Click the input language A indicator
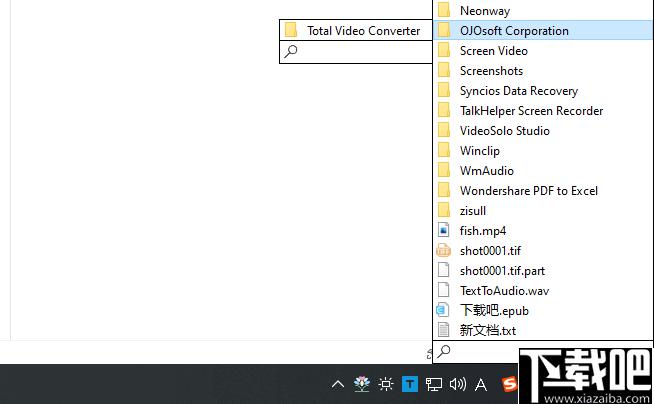 pos(481,384)
